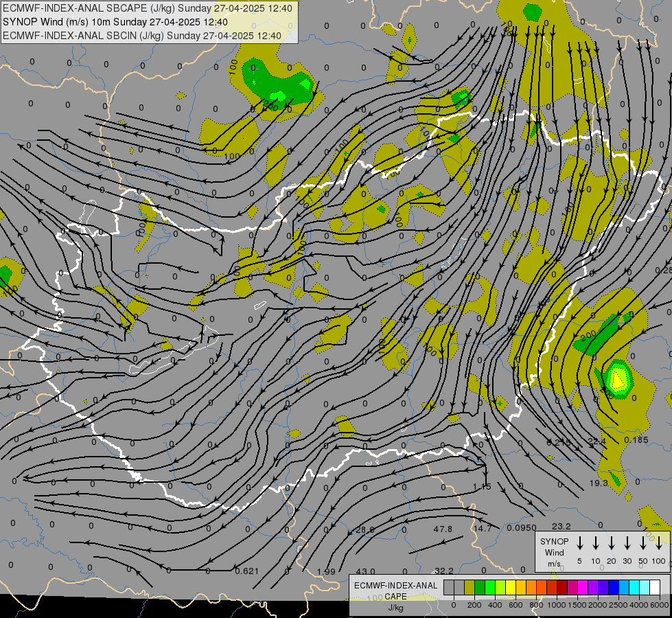Click the map value 0.215
The image size is (672, 618).
559,442
